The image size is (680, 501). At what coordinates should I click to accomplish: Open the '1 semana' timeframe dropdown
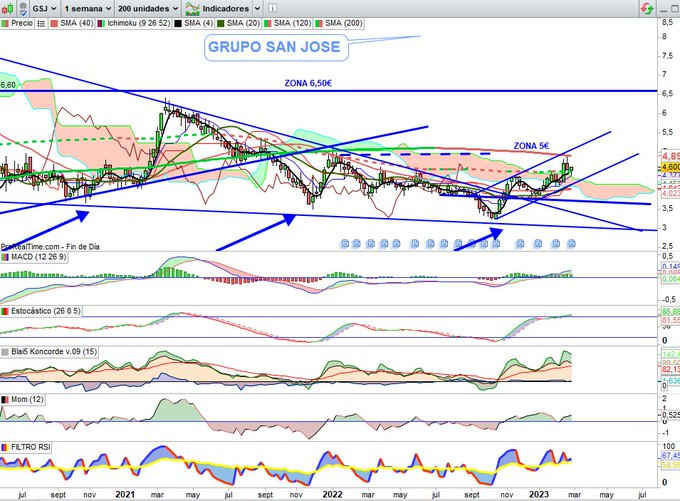pyautogui.click(x=88, y=8)
